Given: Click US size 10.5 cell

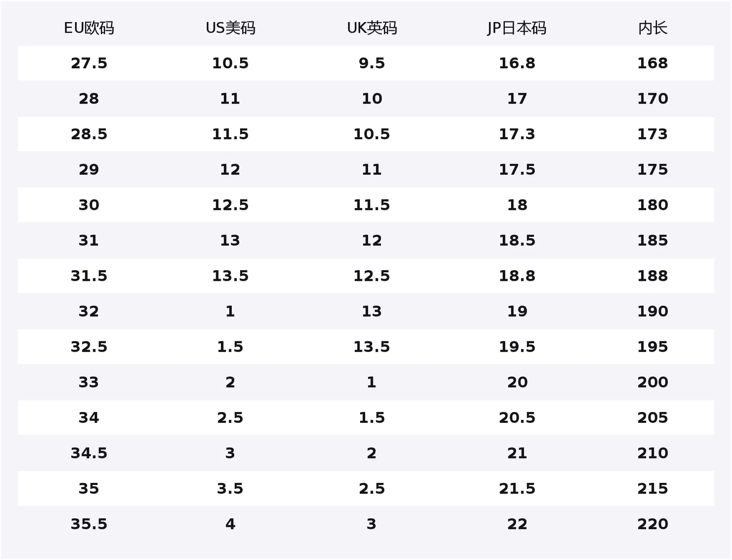Looking at the screenshot, I should tap(230, 63).
